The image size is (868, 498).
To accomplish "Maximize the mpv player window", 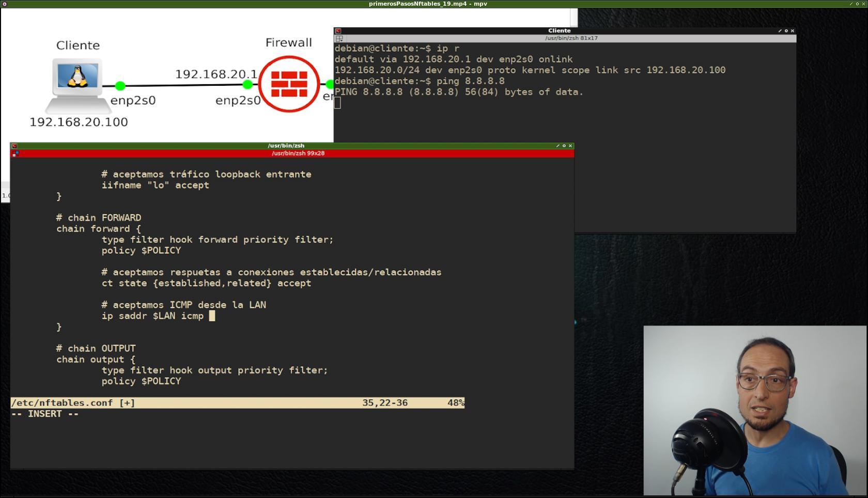I will click(x=857, y=4).
